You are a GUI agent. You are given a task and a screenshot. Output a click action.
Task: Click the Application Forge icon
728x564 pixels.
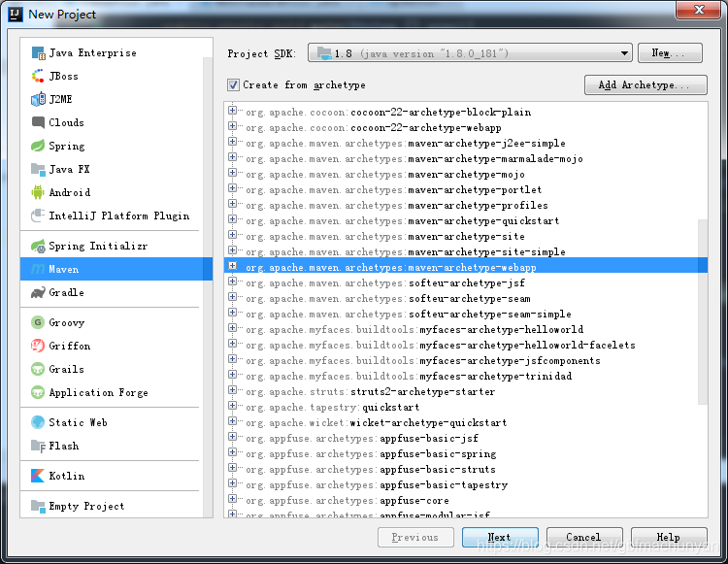(x=38, y=392)
